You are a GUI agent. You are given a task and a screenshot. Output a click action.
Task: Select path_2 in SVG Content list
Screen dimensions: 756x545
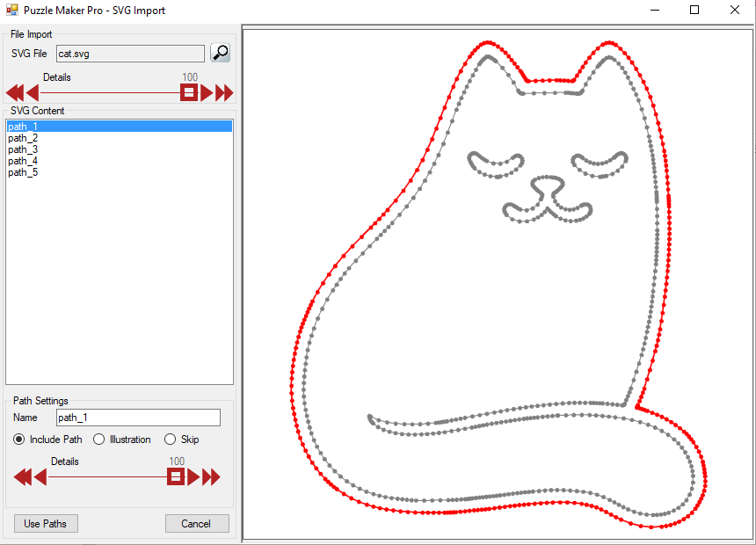(x=120, y=138)
